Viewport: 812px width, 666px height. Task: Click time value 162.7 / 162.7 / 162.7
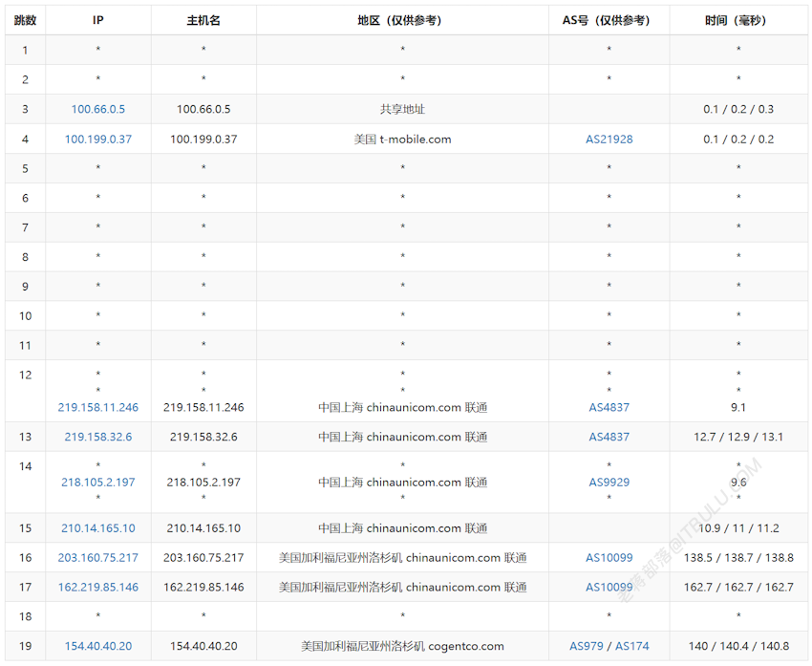pos(738,588)
